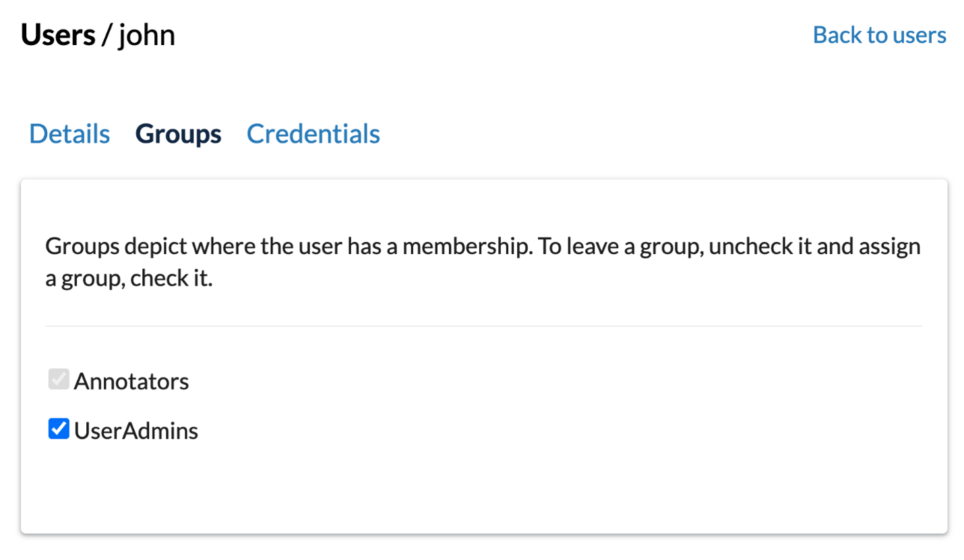This screenshot has height=560, width=964.
Task: Click the greyed-out Annotators checkbox
Action: point(59,380)
